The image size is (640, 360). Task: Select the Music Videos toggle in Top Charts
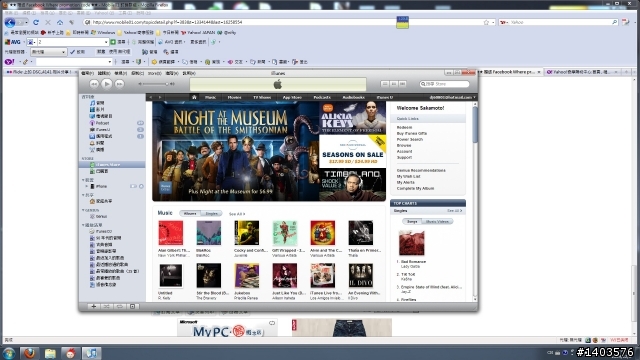coord(437,221)
